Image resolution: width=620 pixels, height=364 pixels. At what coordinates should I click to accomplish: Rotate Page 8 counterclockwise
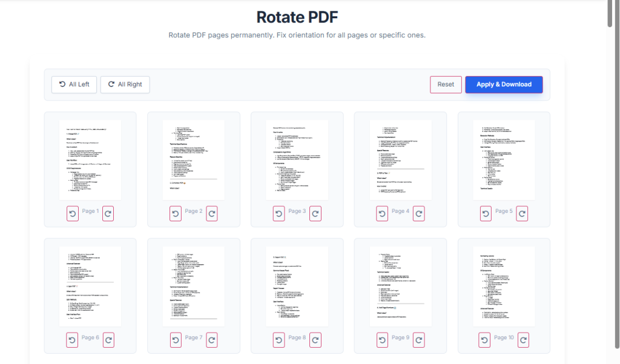point(279,340)
